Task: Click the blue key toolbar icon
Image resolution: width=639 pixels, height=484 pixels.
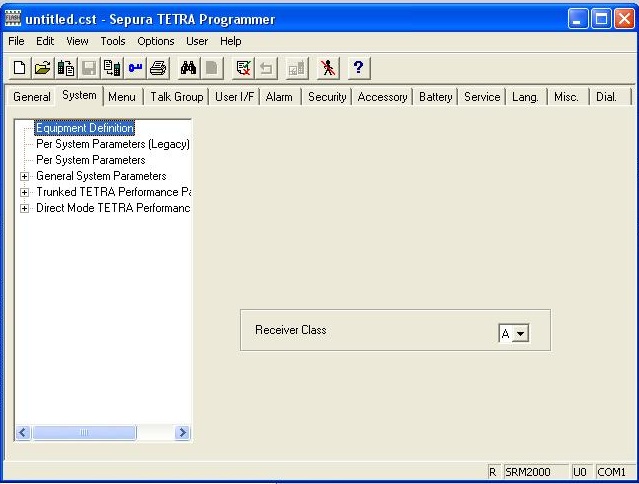Action: click(x=135, y=68)
